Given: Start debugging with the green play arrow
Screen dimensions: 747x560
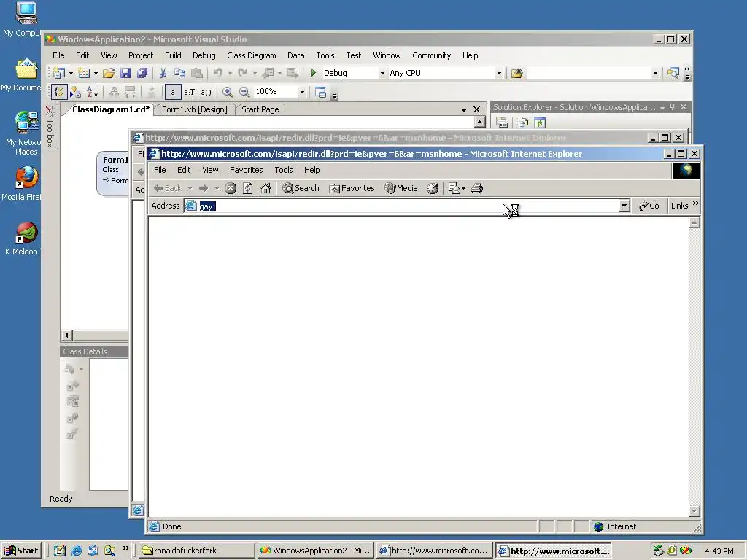Looking at the screenshot, I should (x=313, y=73).
